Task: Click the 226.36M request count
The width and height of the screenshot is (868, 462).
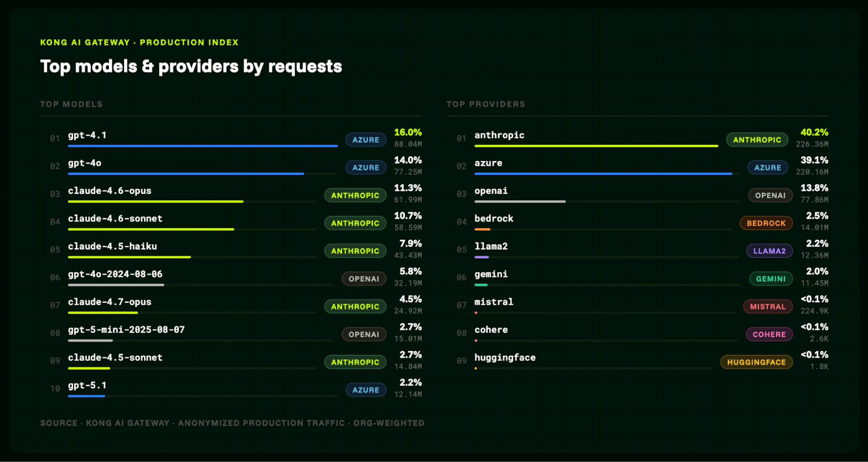Action: (x=812, y=144)
